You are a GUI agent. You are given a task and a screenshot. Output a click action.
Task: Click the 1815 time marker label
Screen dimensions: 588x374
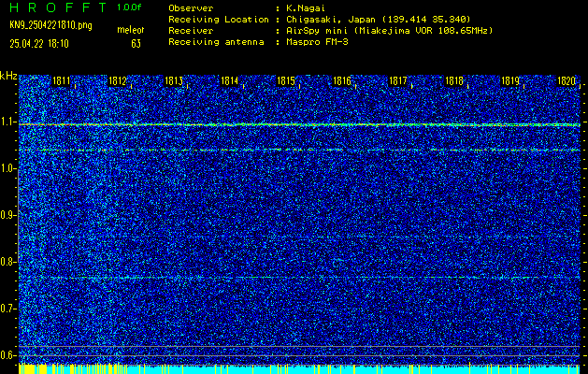coord(286,80)
